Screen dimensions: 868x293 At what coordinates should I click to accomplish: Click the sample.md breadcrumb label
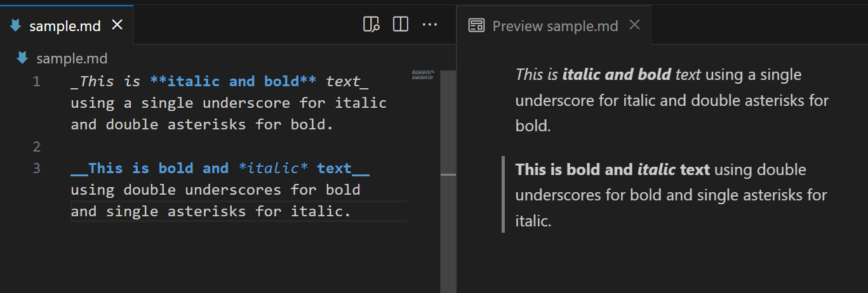72,59
